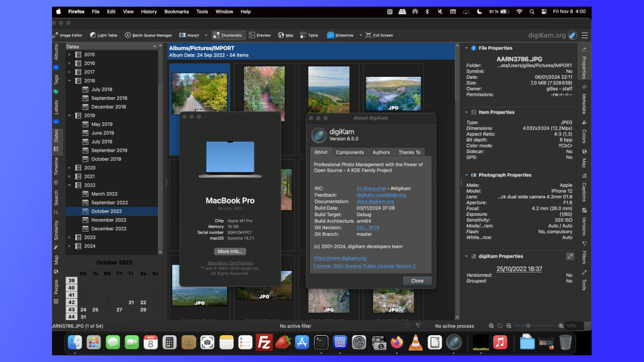644x362 pixels.
Task: Collapse the File Properties section
Action: click(x=466, y=48)
